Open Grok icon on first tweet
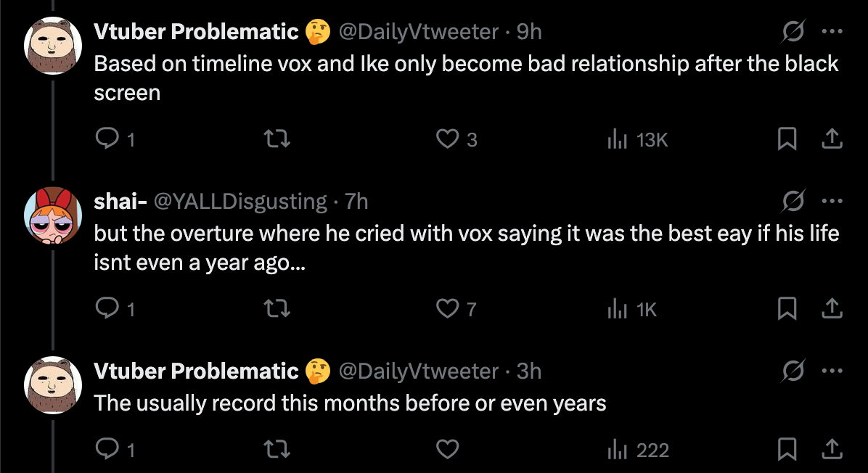The image size is (868, 473). pyautogui.click(x=793, y=32)
